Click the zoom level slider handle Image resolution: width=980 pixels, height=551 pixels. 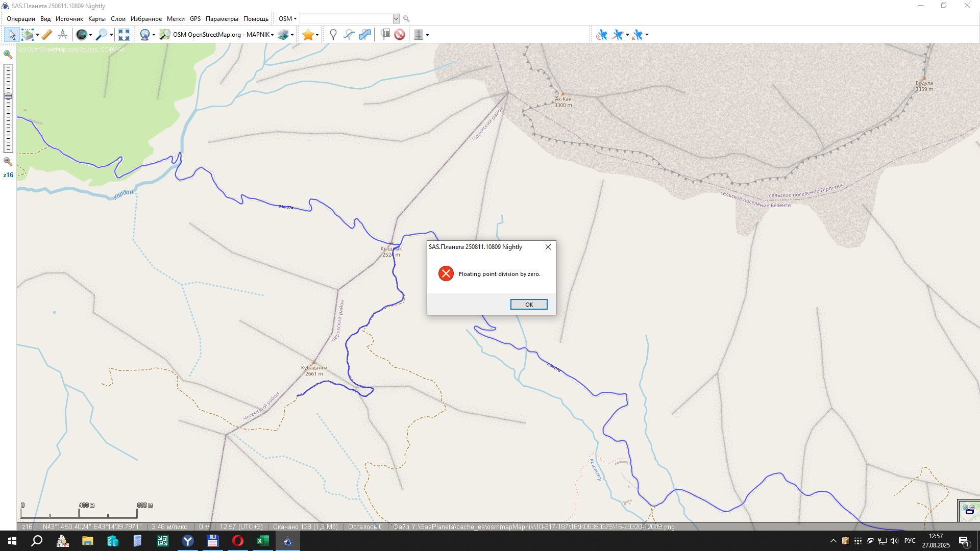(x=8, y=96)
